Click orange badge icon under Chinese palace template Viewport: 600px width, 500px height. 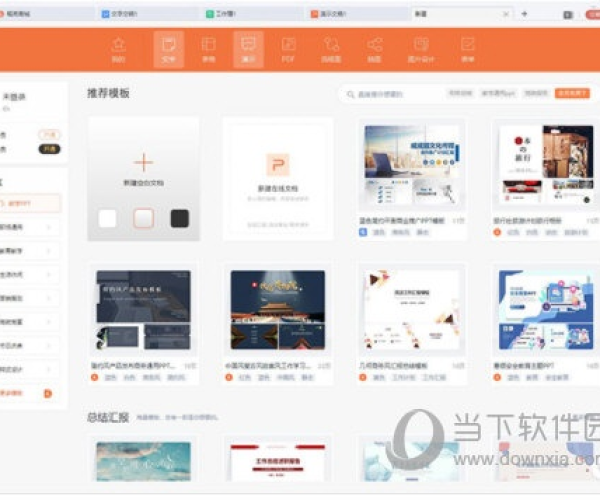pyautogui.click(x=229, y=377)
